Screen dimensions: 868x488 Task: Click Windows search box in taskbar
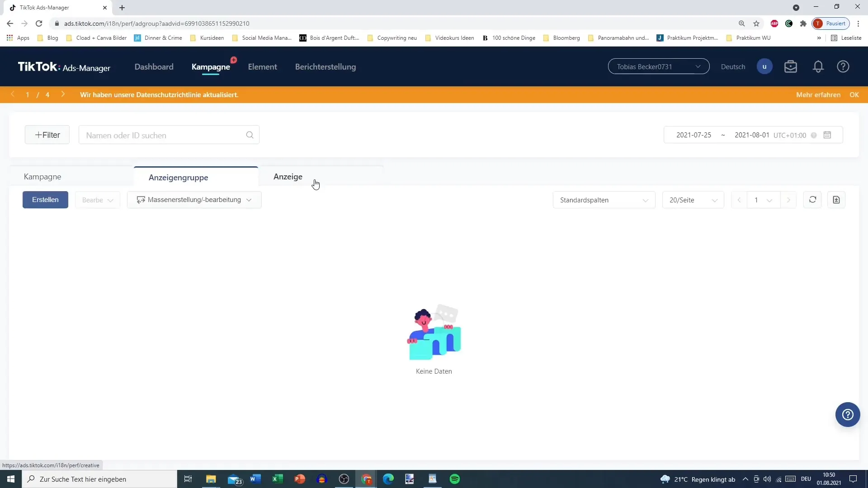click(99, 479)
